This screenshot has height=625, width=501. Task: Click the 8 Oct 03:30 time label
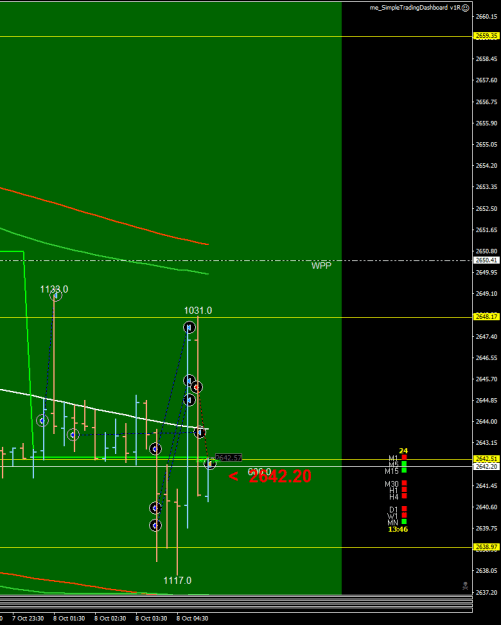point(151,619)
